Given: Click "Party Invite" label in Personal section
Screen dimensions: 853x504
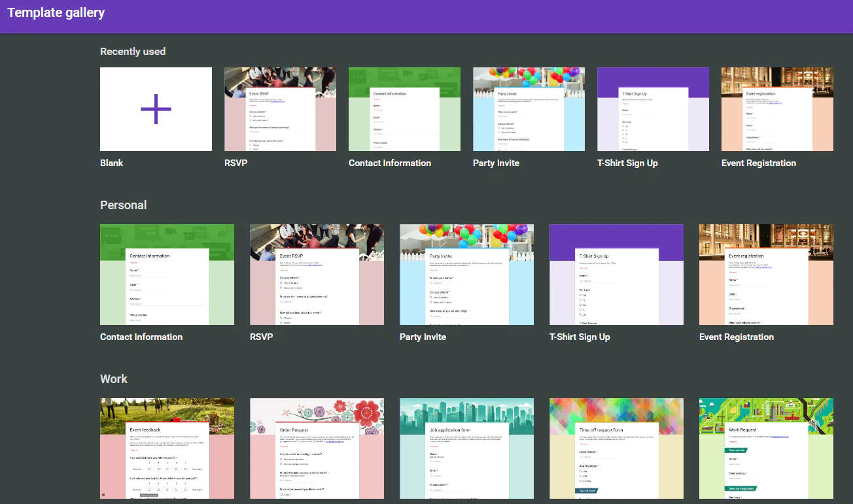Looking at the screenshot, I should click(423, 337).
